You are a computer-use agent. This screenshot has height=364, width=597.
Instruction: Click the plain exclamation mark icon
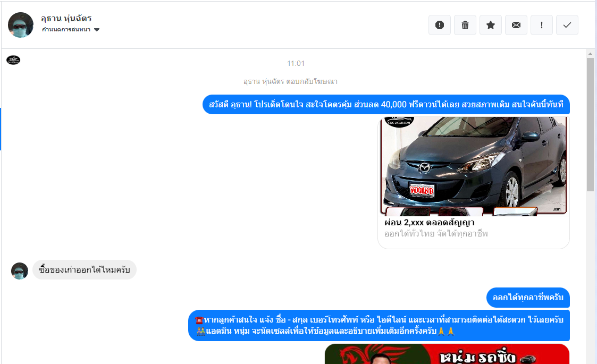pyautogui.click(x=542, y=25)
